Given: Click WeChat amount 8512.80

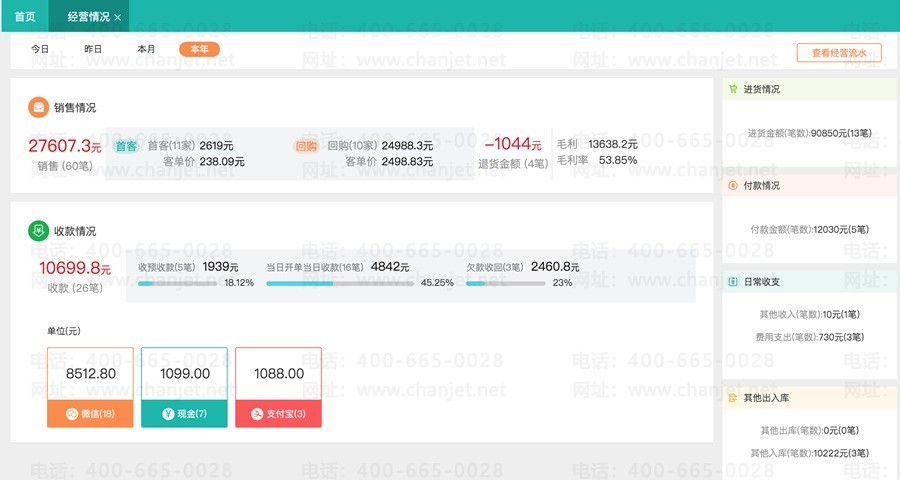Looking at the screenshot, I should pyautogui.click(x=91, y=374).
